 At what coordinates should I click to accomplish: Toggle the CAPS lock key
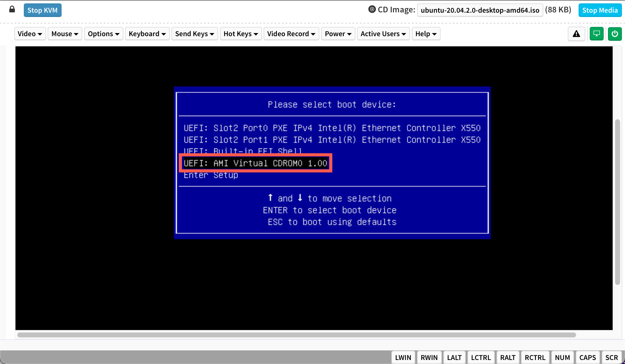point(587,358)
